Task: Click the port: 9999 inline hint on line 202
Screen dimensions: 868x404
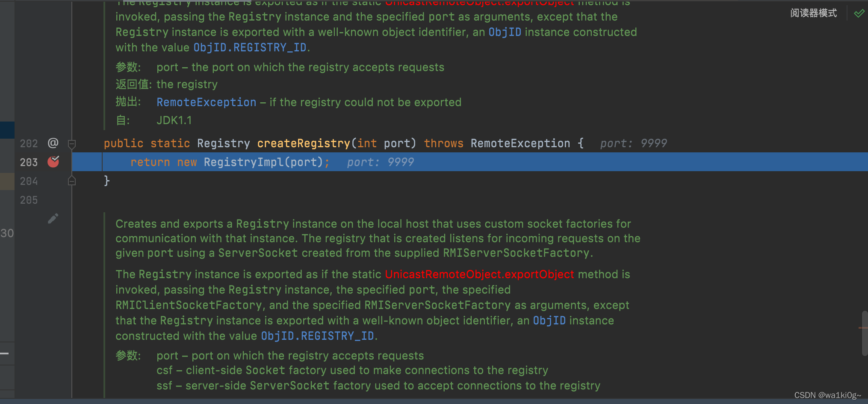Action: coord(633,143)
